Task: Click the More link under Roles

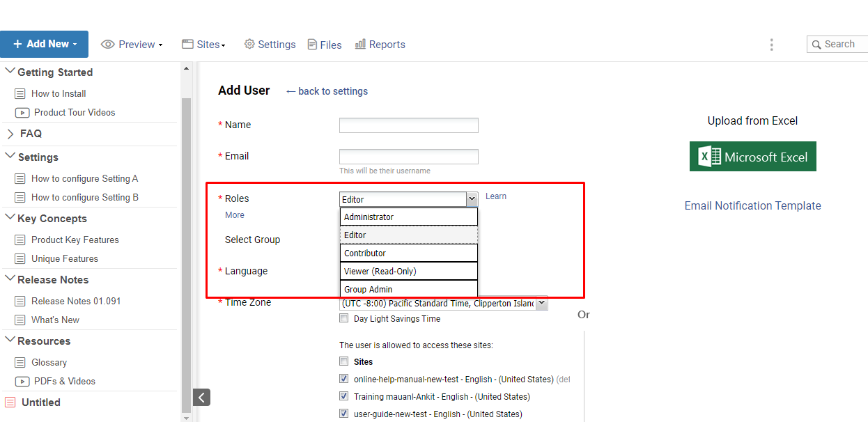Action: point(235,215)
